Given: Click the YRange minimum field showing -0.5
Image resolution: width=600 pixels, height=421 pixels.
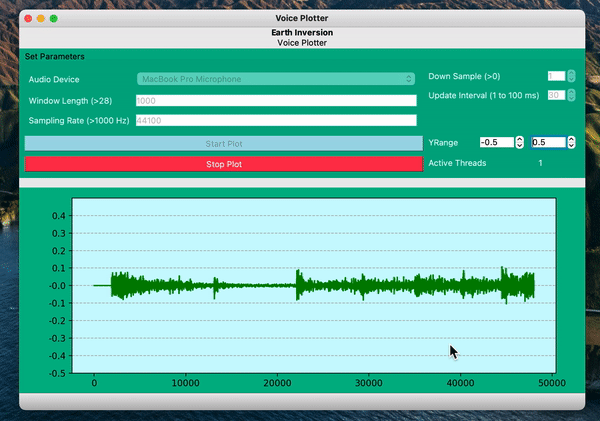Looking at the screenshot, I should [497, 142].
